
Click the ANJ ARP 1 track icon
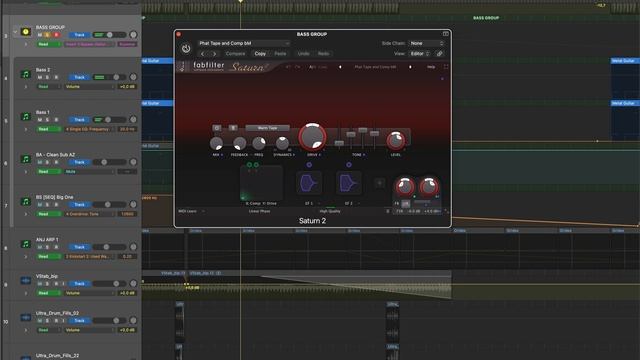(26, 244)
